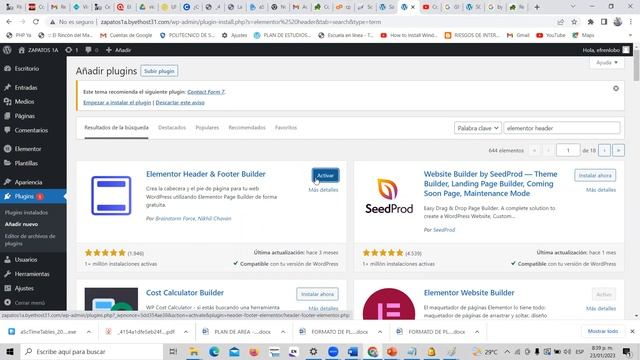This screenshot has height=360, width=640.
Task: Switch to the Populares tab
Action: click(207, 128)
